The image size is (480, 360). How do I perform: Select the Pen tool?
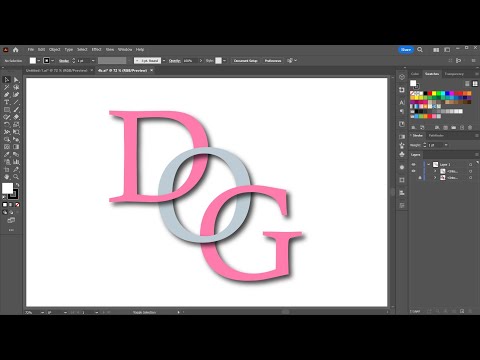pyautogui.click(x=7, y=95)
